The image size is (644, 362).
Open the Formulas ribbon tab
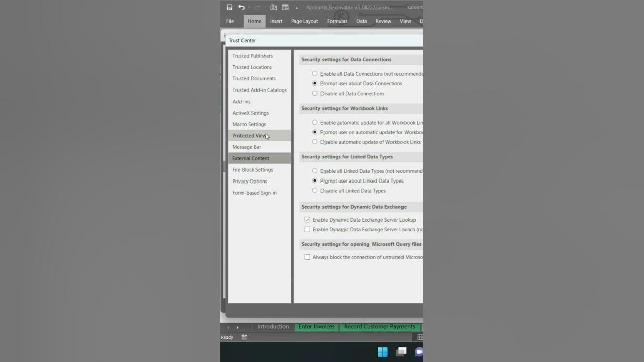click(x=337, y=21)
